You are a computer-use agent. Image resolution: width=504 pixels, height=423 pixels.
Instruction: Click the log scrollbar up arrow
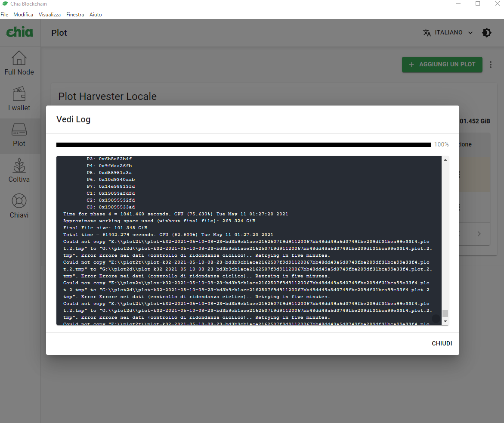click(445, 159)
